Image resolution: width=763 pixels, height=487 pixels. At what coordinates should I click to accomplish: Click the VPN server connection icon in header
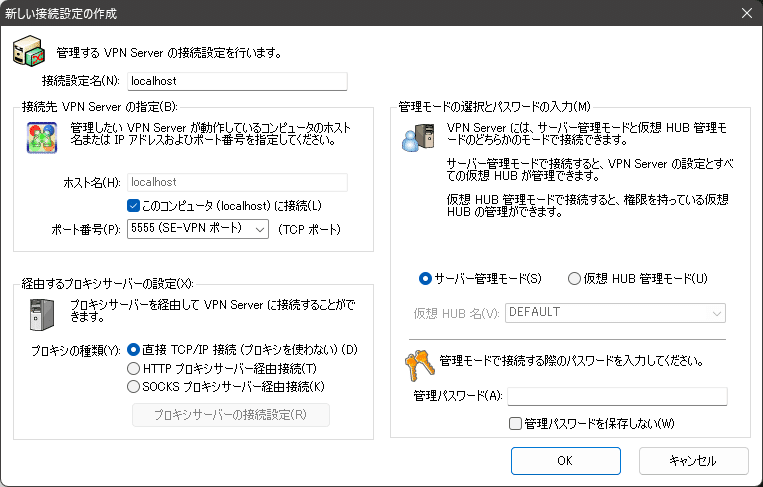[x=29, y=51]
